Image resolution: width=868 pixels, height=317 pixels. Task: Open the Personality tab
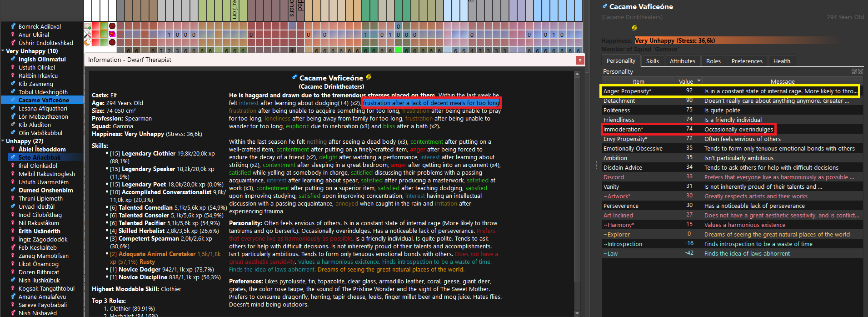click(621, 61)
